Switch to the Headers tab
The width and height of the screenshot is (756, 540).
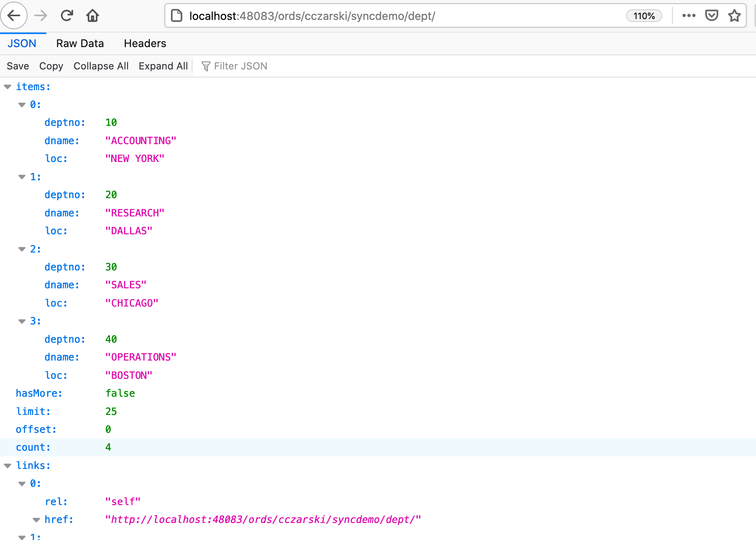coord(145,43)
